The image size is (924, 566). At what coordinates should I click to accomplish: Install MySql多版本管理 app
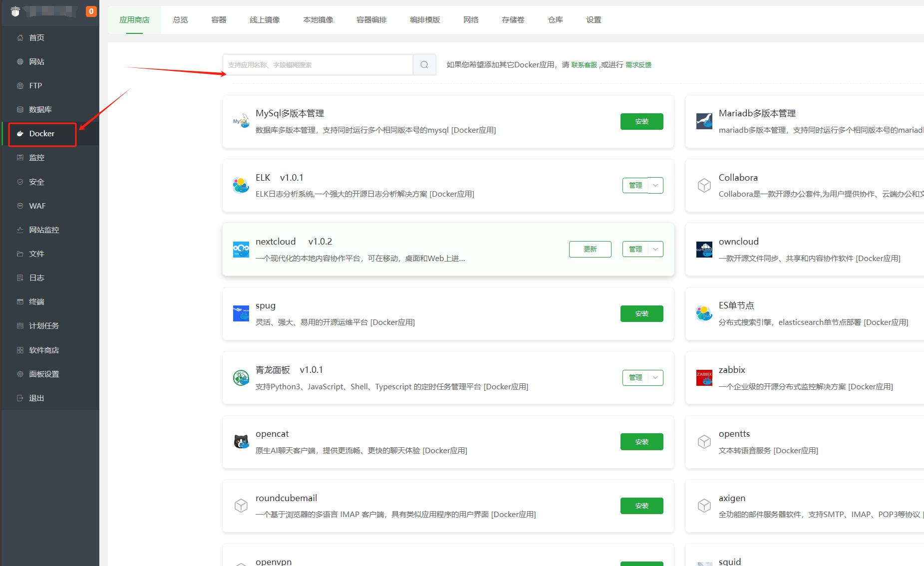641,121
